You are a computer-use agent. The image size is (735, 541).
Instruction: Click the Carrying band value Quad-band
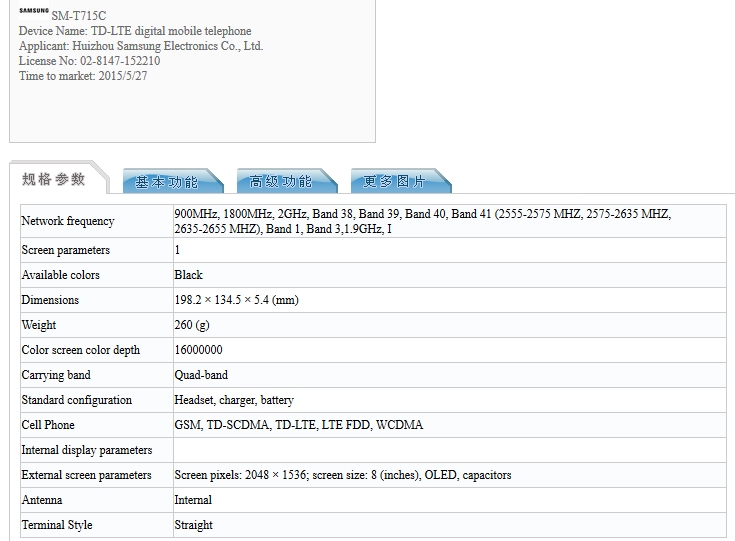(201, 375)
